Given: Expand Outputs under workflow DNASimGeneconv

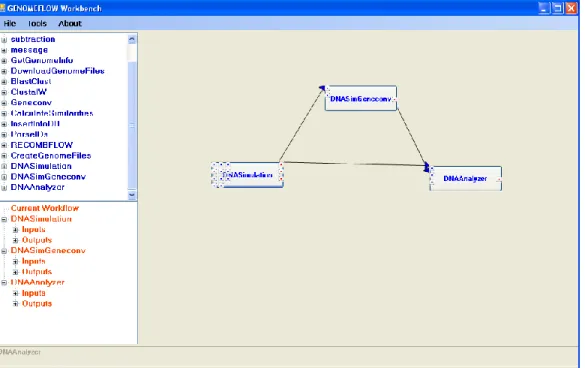Looking at the screenshot, I should point(15,272).
